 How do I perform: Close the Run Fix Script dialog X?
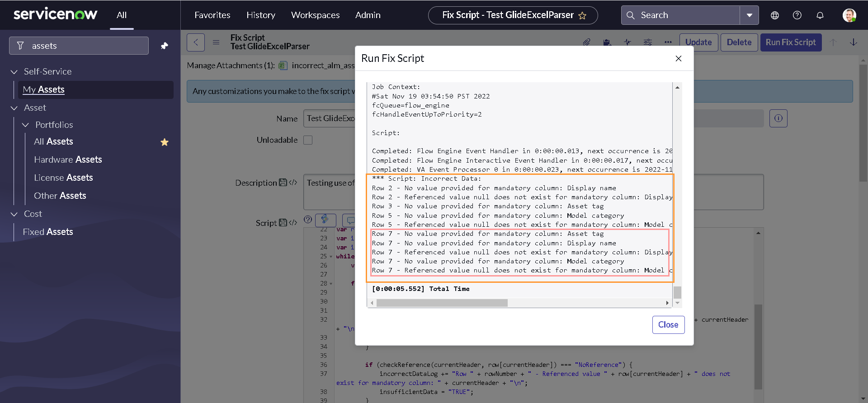(x=679, y=58)
